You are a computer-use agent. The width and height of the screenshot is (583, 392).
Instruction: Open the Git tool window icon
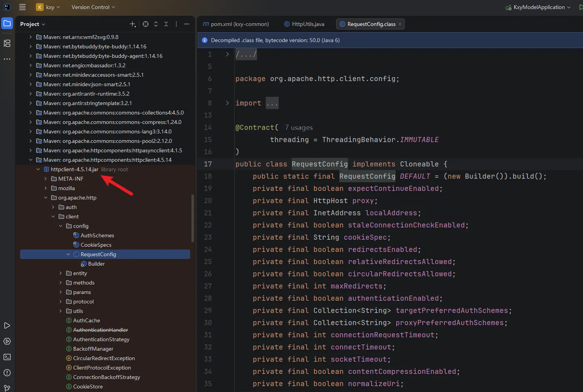pos(7,388)
